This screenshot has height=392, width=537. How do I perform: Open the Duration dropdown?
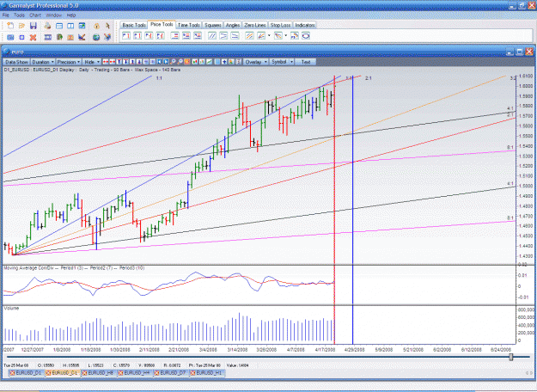pos(43,62)
